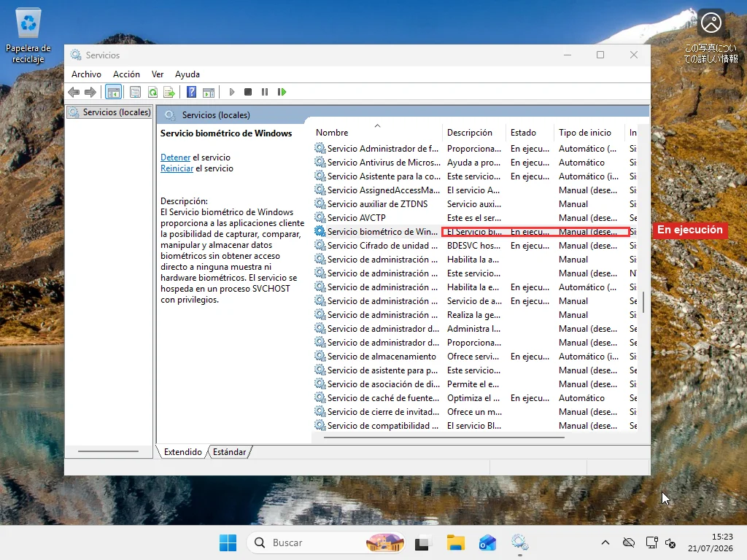747x560 pixels.
Task: Open Task View in the taskbar
Action: click(423, 542)
